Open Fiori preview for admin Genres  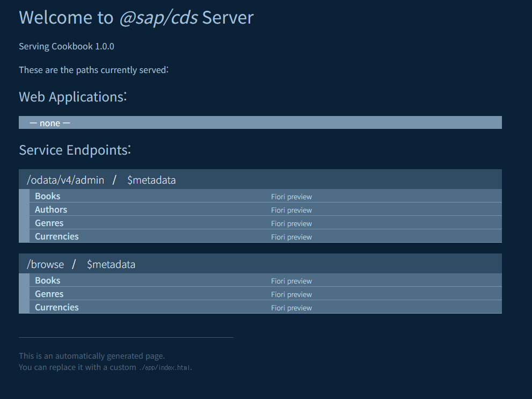tap(291, 223)
